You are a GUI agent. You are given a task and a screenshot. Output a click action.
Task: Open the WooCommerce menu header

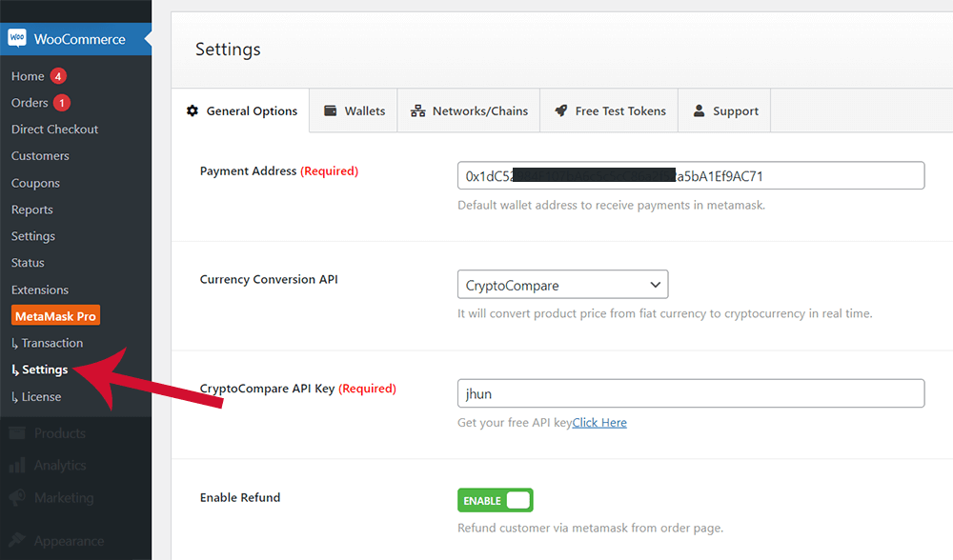pos(75,39)
